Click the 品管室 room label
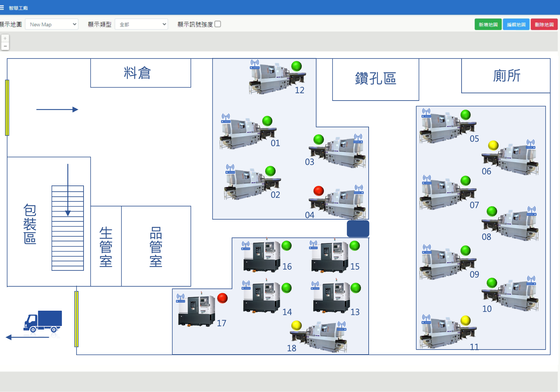Screen dimensions: 560x392 156,247
